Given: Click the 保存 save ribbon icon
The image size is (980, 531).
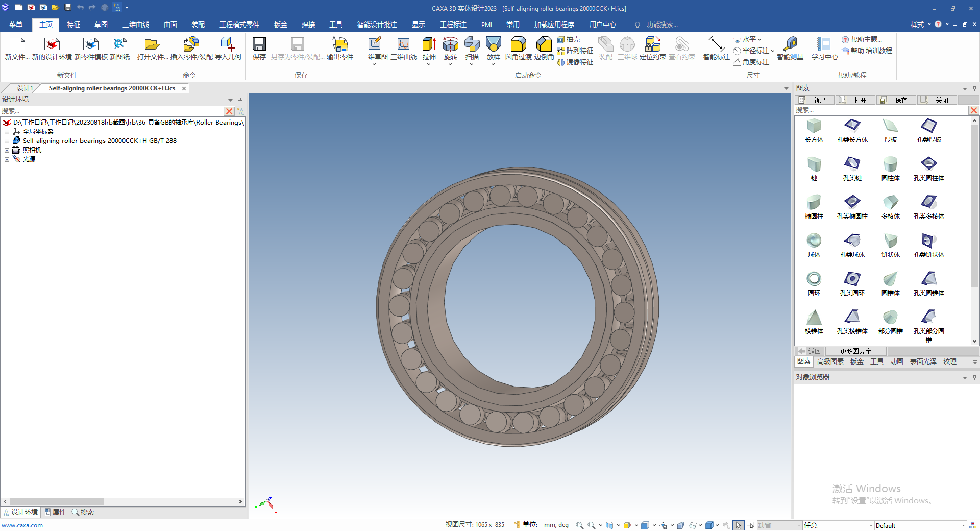Looking at the screenshot, I should pos(259,49).
